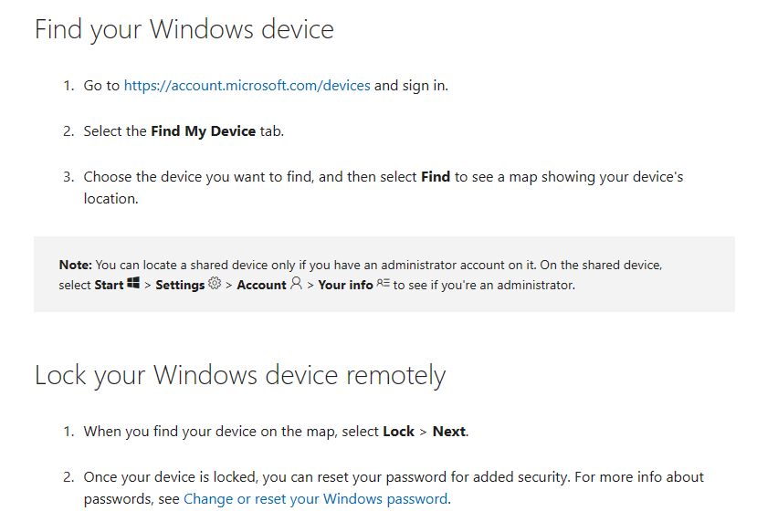Click the bold "Find My Device" text
This screenshot has height=532, width=757.
(203, 131)
